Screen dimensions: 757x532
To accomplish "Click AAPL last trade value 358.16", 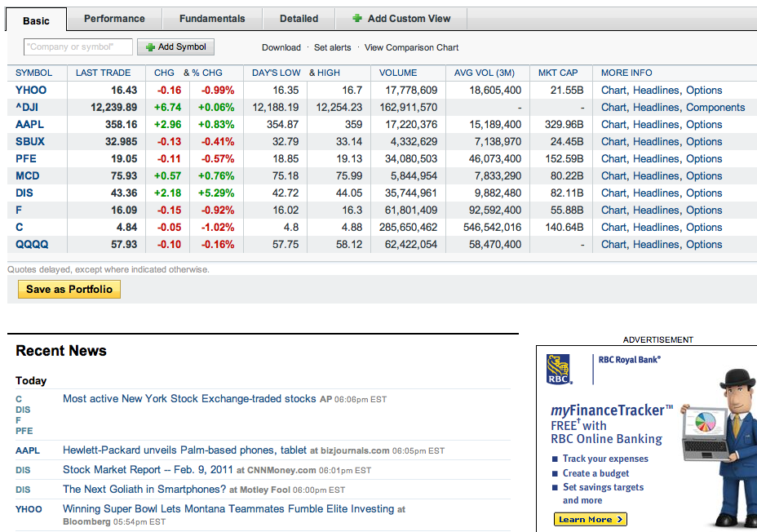I will click(122, 125).
